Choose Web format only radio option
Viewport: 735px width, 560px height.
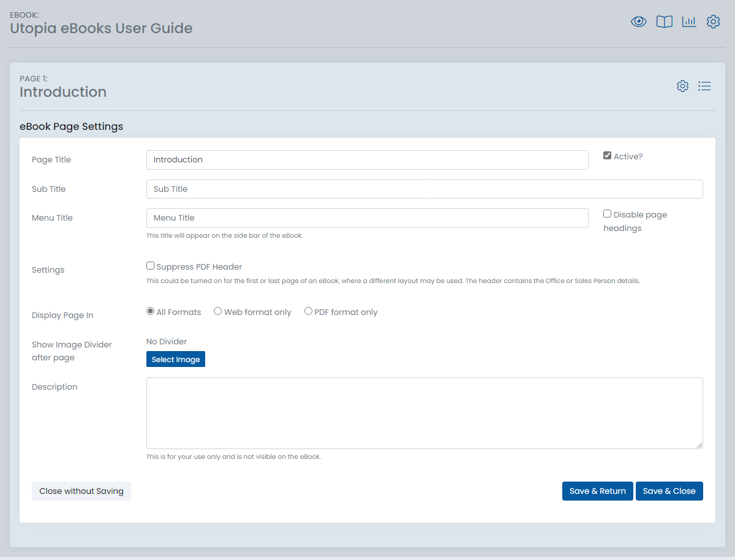pos(217,311)
